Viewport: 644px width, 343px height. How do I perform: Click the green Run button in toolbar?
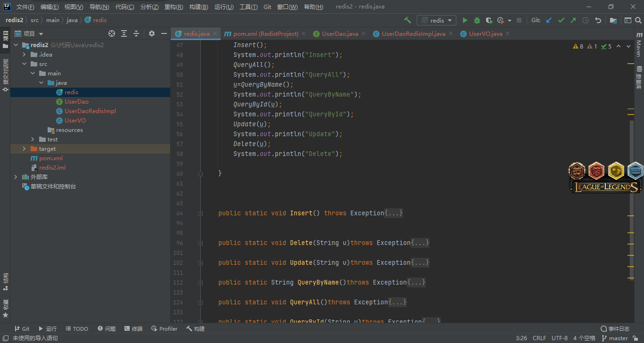(x=465, y=20)
